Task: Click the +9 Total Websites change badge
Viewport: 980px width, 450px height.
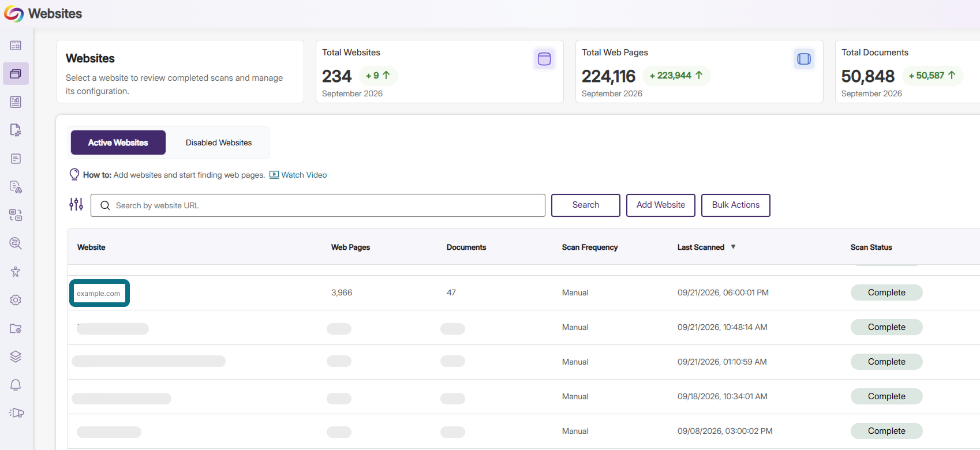Action: [x=378, y=76]
